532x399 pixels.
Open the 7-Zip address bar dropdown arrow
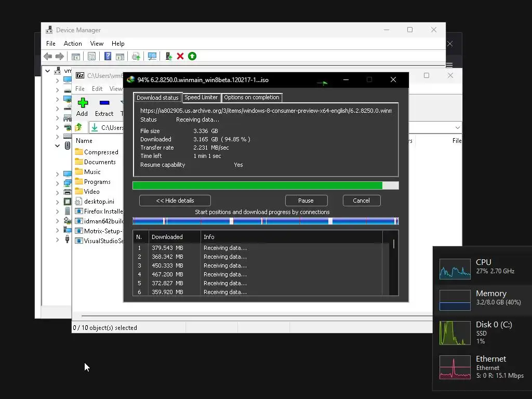pos(457,128)
